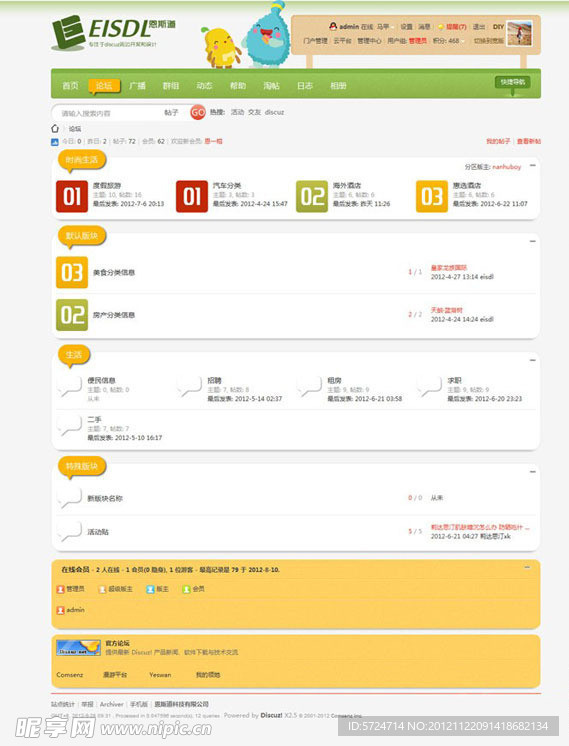Image resolution: width=569 pixels, height=746 pixels.
Task: Click the 我的帖子 link
Action: 498,141
